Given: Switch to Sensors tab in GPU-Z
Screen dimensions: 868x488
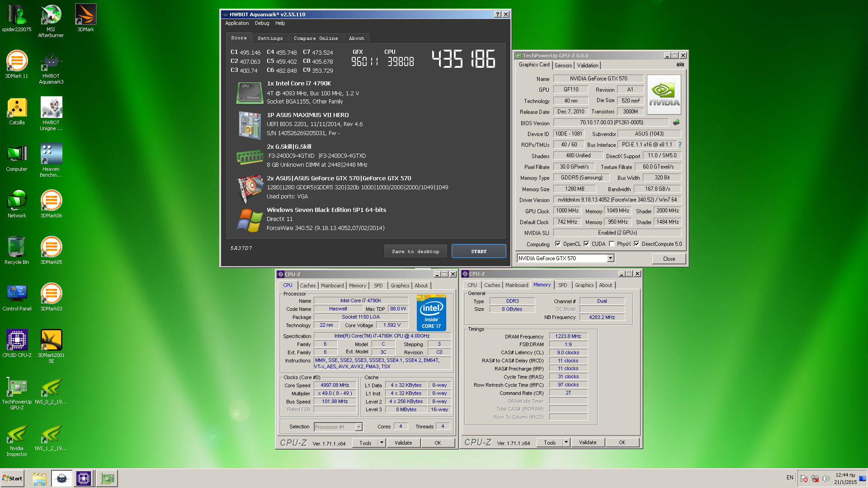Looking at the screenshot, I should click(x=563, y=66).
